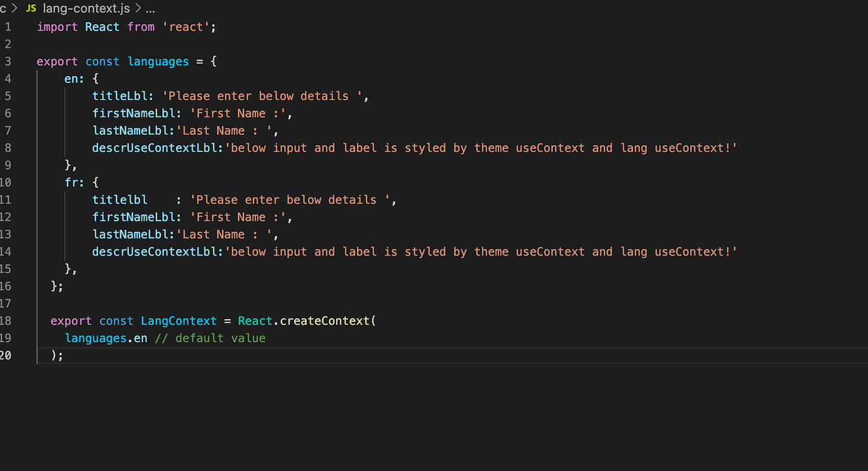Viewport: 868px width, 471px height.
Task: Click the 'export' keyword on line 3
Action: (x=56, y=61)
